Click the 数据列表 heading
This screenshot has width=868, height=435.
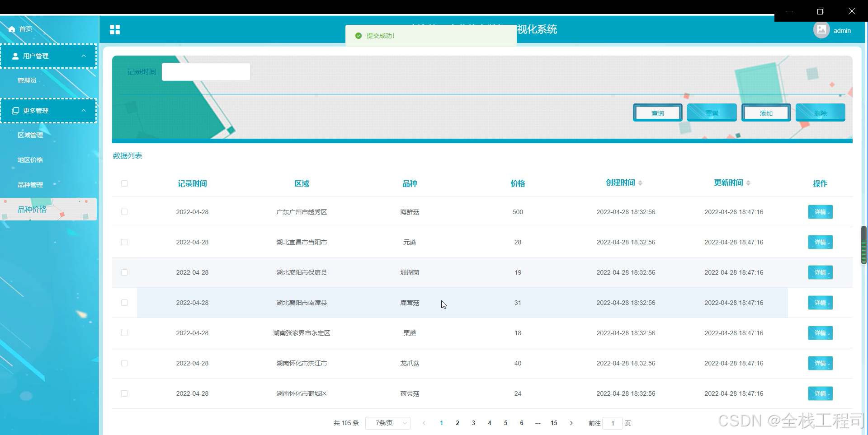[127, 156]
